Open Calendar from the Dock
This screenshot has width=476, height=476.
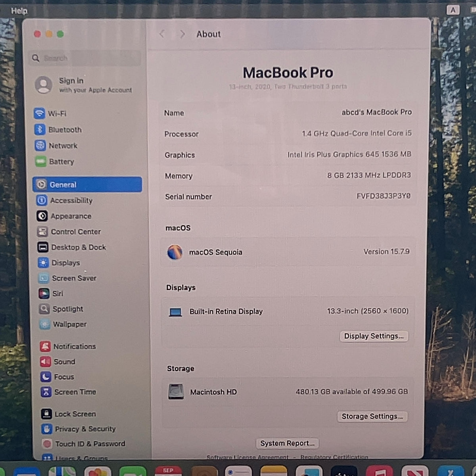[x=168, y=471]
